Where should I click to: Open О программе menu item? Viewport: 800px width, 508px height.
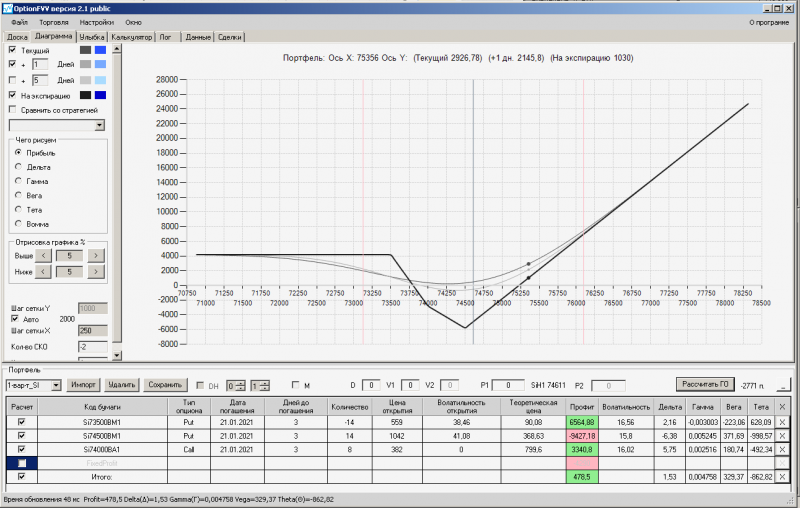[769, 22]
